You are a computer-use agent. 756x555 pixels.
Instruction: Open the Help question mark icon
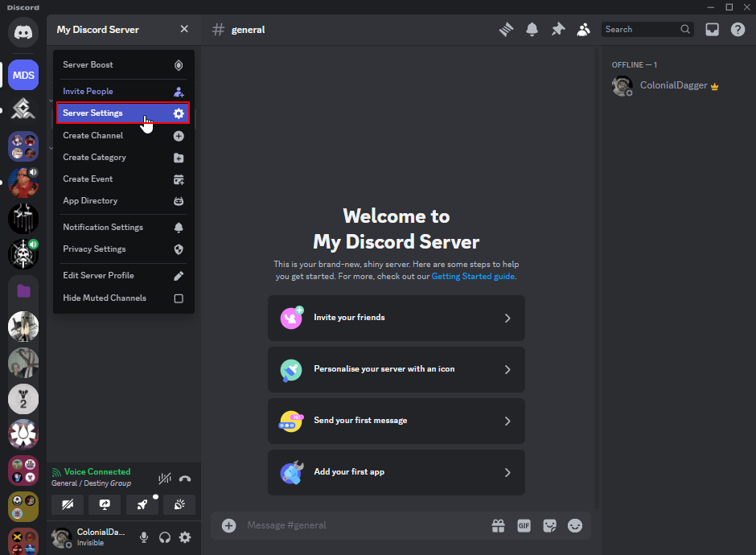point(738,30)
